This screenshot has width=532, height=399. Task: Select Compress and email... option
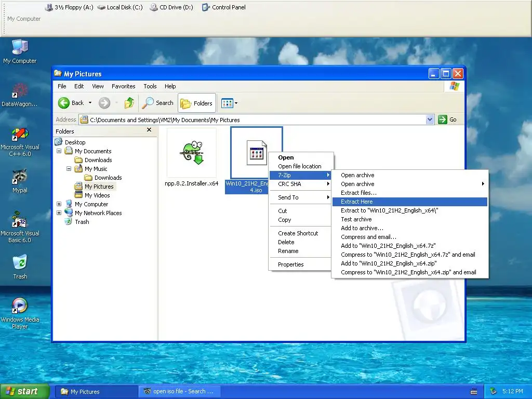[410, 237]
